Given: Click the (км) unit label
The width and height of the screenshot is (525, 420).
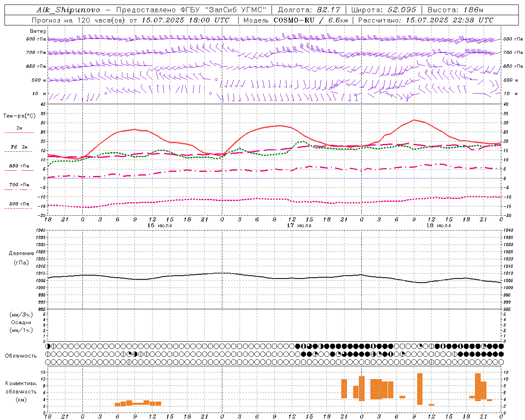Looking at the screenshot, I should click(21, 399).
